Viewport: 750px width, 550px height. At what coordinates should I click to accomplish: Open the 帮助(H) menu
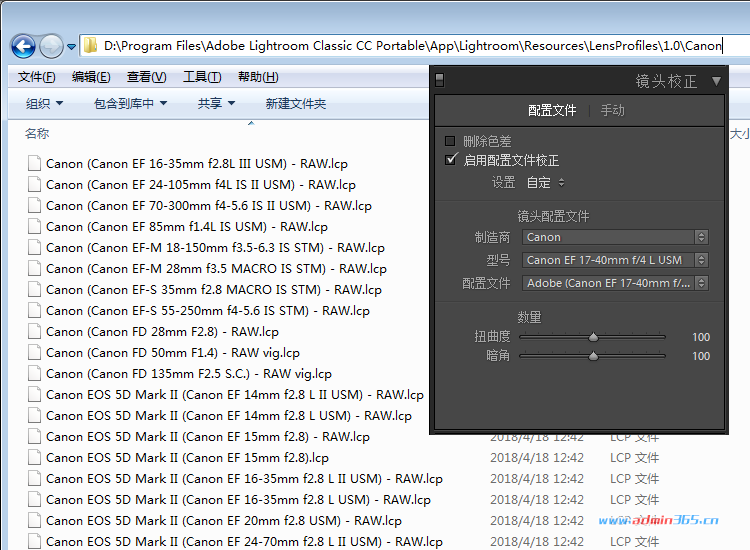tap(258, 77)
